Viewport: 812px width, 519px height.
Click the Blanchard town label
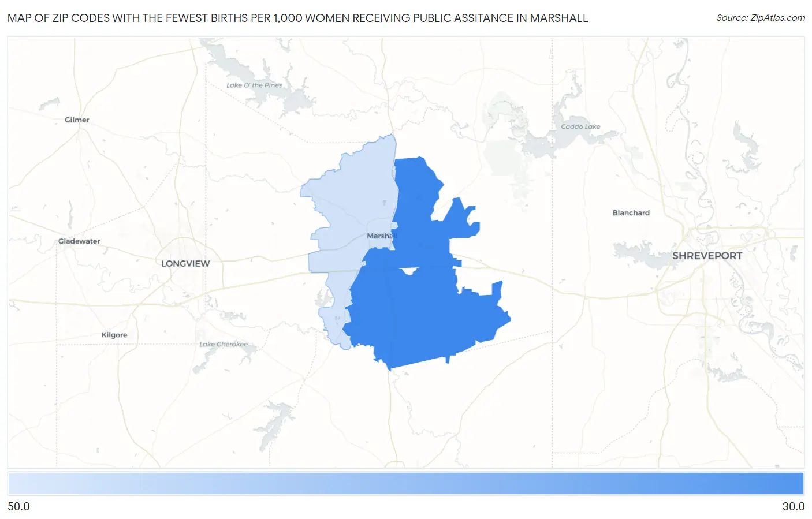(631, 212)
